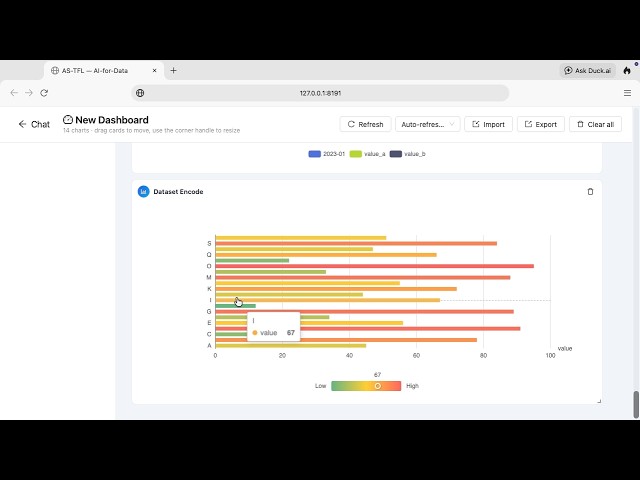Click the Y-axis label 'M'
The width and height of the screenshot is (640, 480).
[209, 278]
